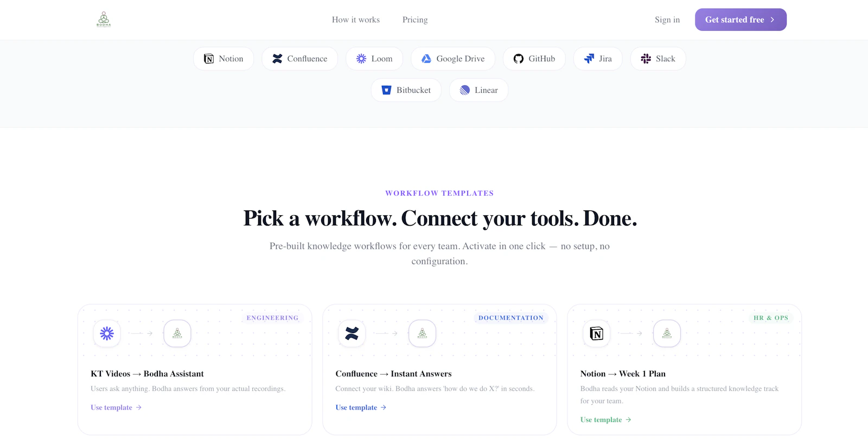Click the Confluence icon in the Instant Answers card

coord(352,333)
